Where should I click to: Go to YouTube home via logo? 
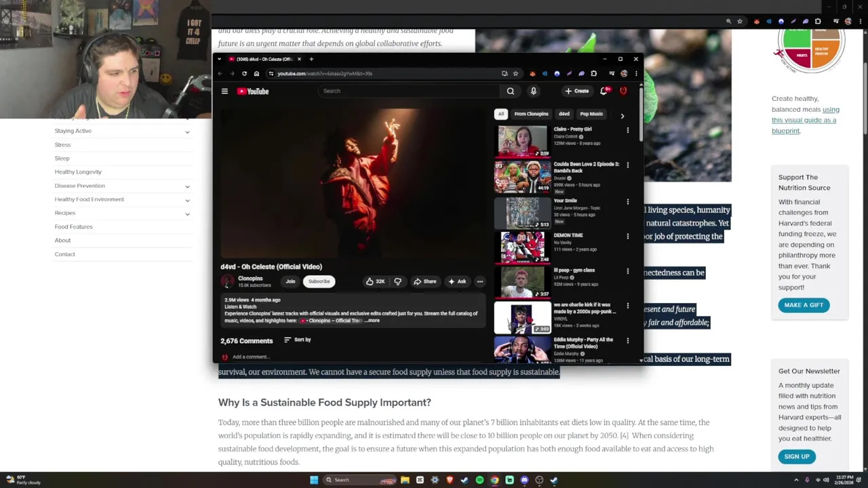(253, 91)
